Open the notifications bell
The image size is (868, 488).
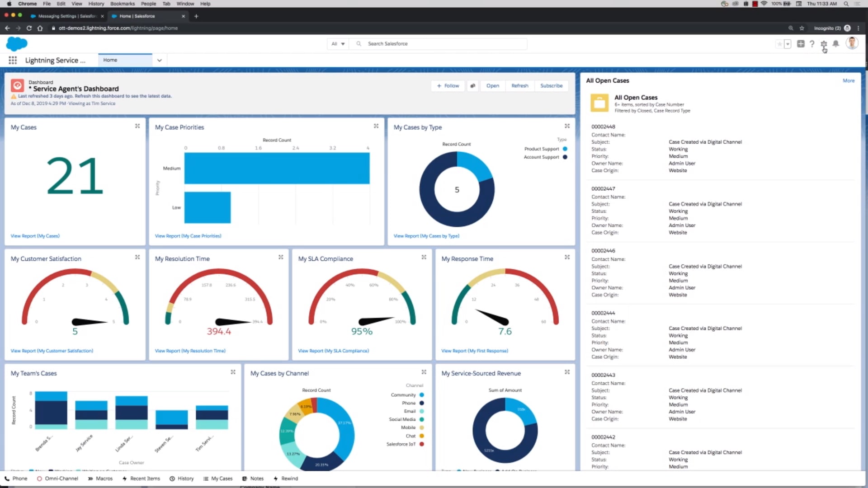point(835,44)
